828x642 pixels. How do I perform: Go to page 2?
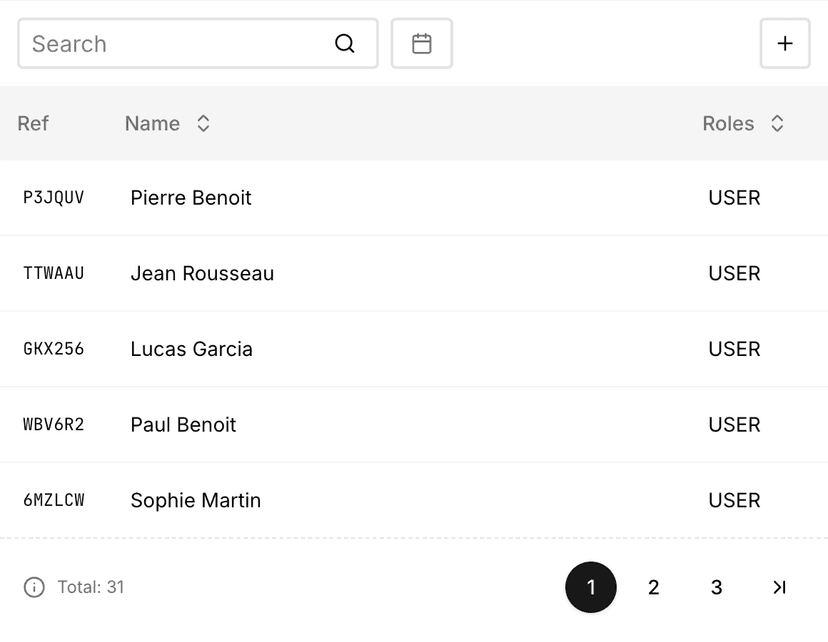tap(654, 587)
